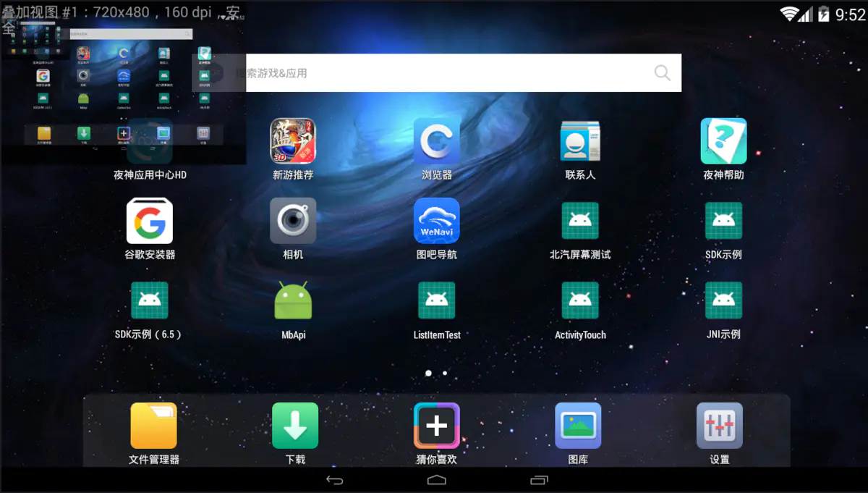Launch the ActivityTouch test app
Viewport: 868px width, 493px height.
(x=579, y=300)
